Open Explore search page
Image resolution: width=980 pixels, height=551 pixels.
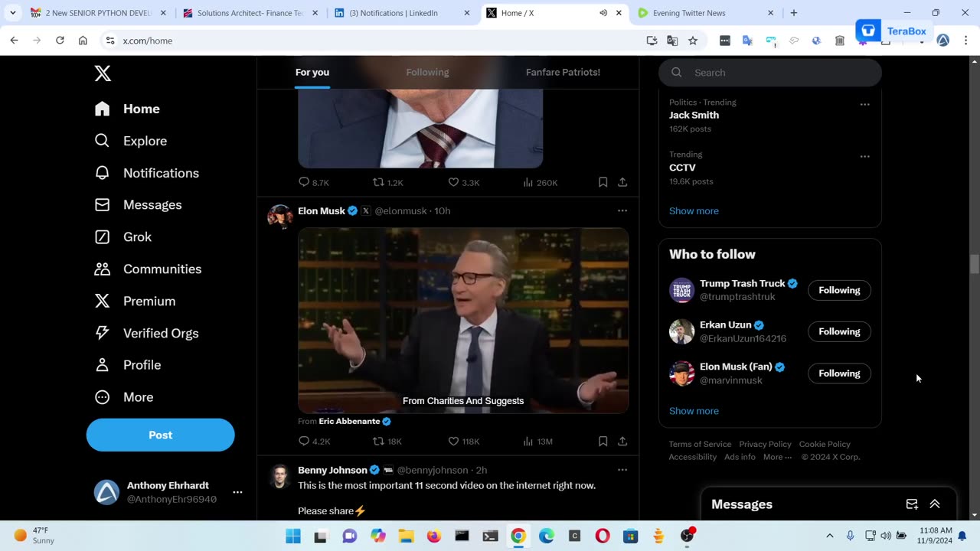tap(130, 141)
